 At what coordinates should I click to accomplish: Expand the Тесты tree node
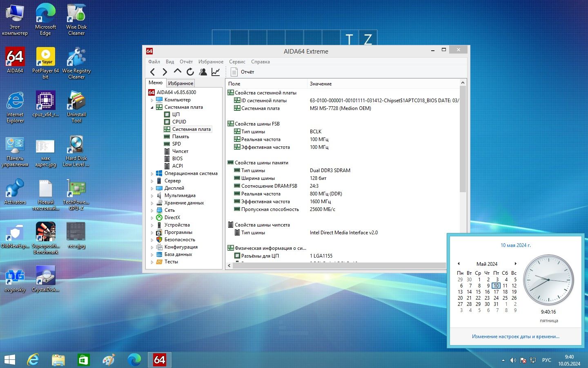click(152, 262)
